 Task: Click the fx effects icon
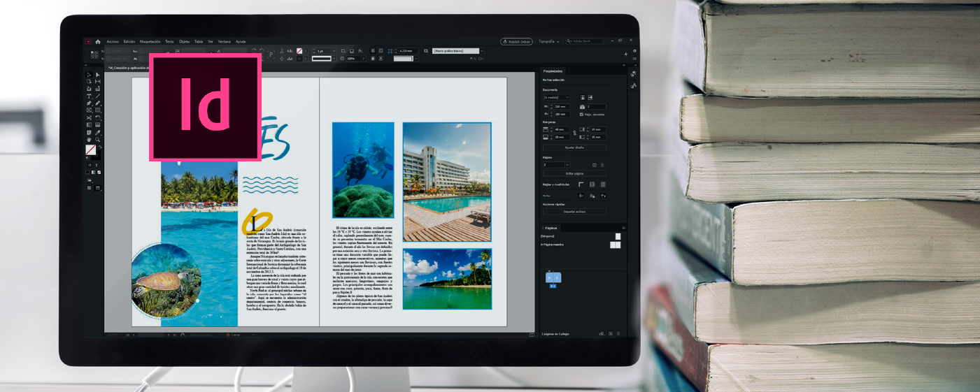(360, 51)
